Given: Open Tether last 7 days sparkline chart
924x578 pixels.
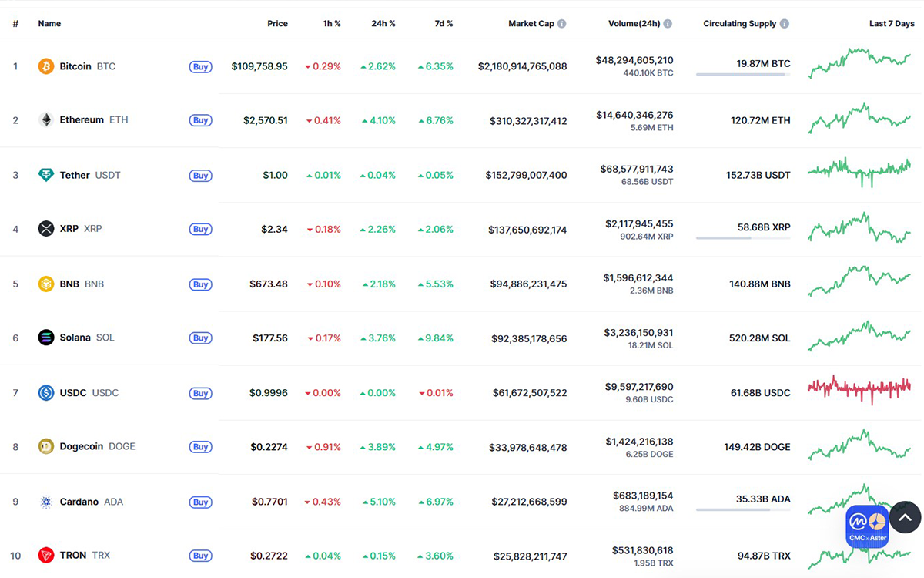Looking at the screenshot, I should point(859,172).
